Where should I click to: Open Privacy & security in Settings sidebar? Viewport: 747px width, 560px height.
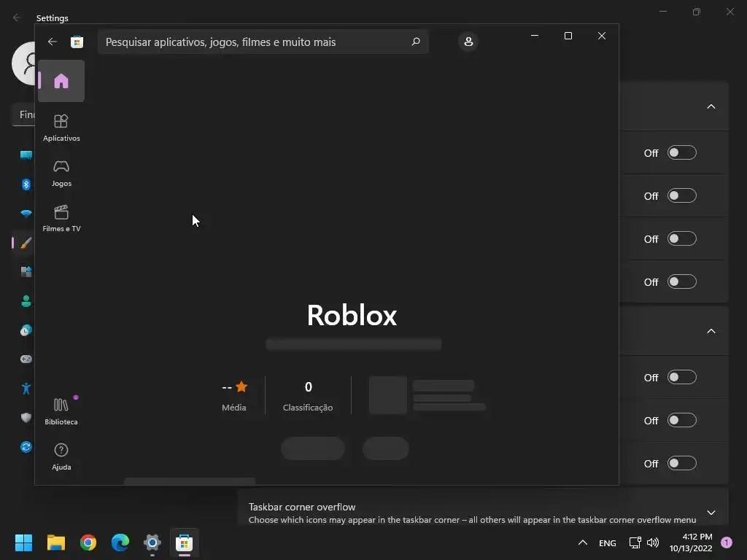click(x=26, y=418)
